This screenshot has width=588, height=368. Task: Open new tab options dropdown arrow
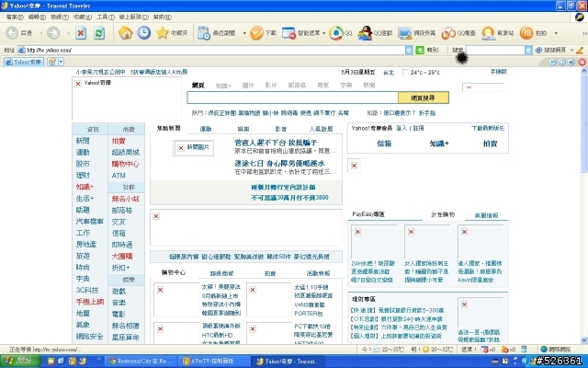pyautogui.click(x=62, y=62)
